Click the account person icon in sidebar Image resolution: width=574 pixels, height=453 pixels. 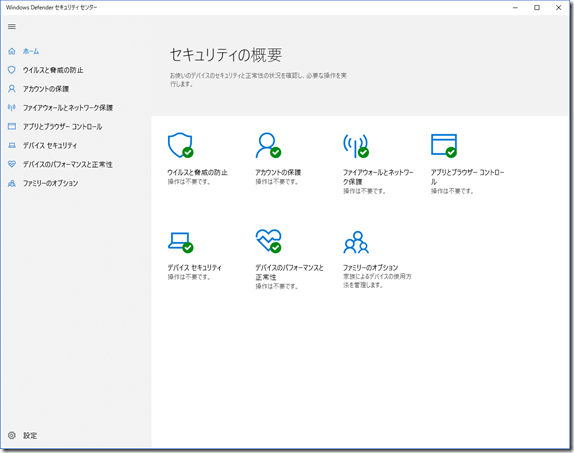12,89
